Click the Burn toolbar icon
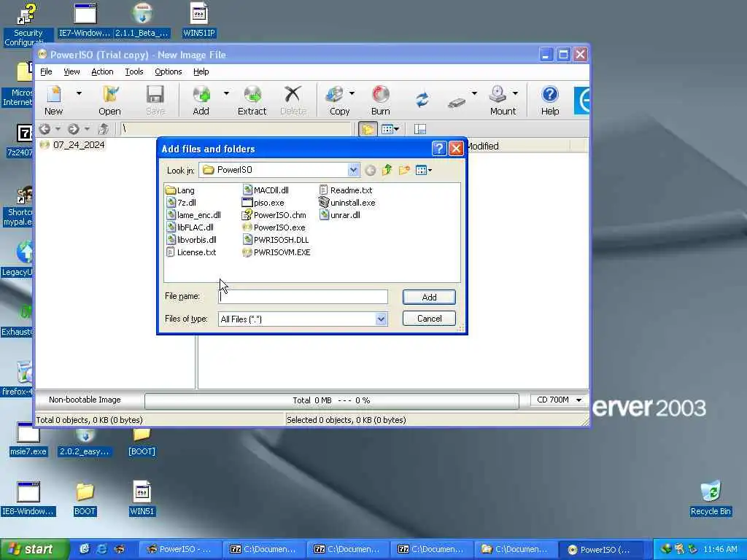 coord(380,101)
